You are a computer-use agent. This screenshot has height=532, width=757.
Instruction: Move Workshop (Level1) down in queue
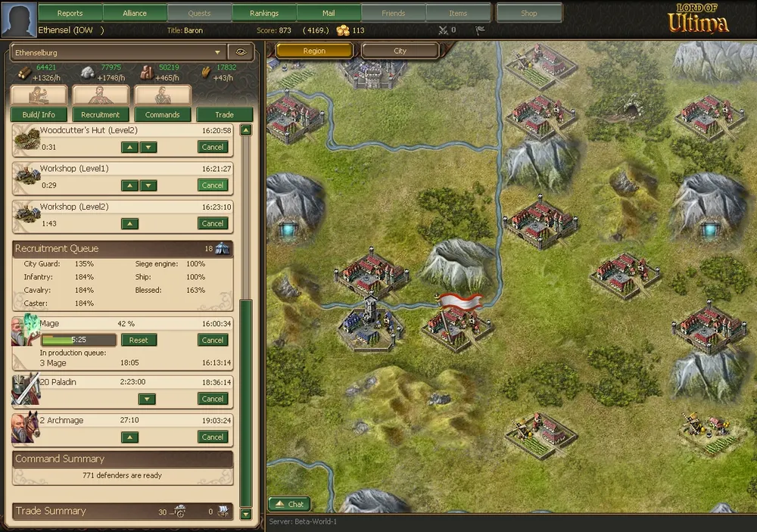(x=148, y=185)
